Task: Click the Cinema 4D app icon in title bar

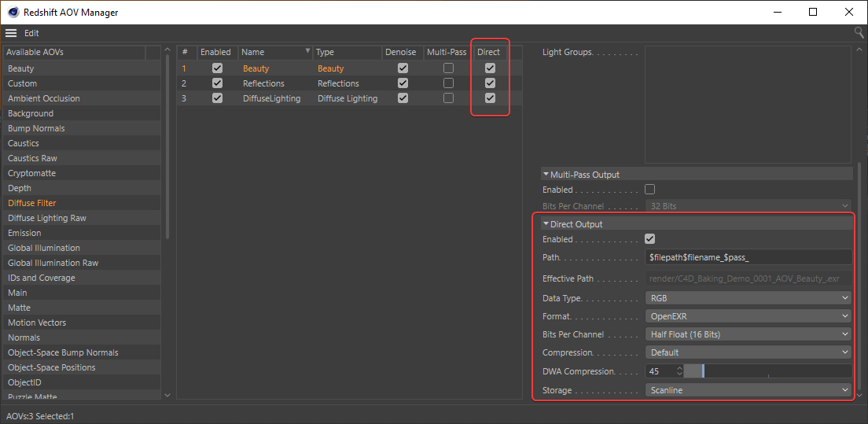Action: tap(12, 12)
